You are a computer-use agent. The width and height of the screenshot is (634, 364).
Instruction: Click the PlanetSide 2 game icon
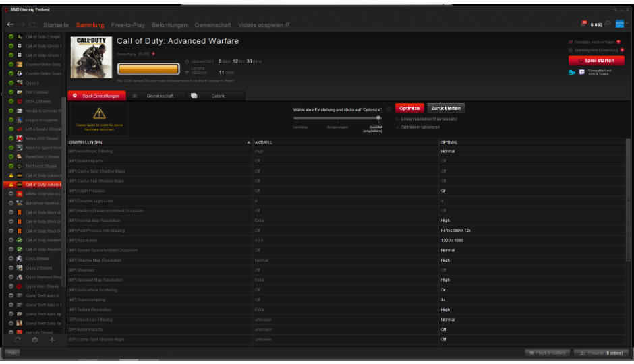click(x=20, y=157)
